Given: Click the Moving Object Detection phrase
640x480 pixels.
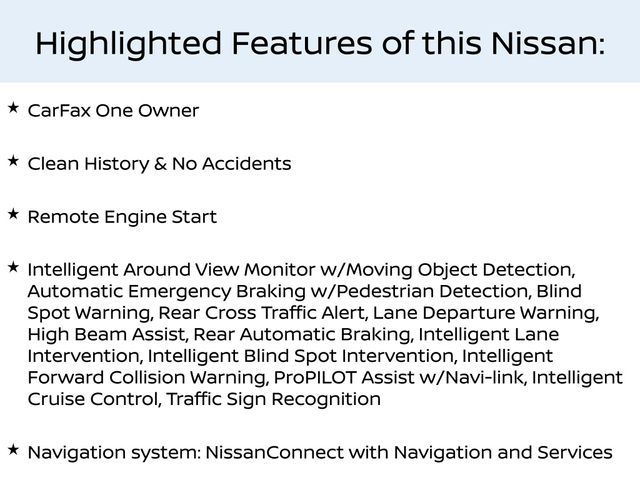Looking at the screenshot, I should [475, 269].
